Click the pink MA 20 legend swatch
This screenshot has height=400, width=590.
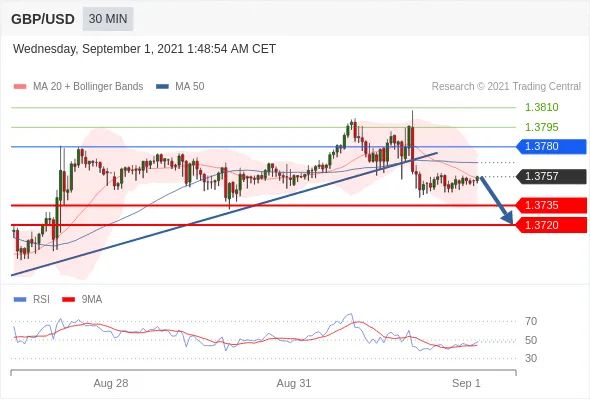point(20,87)
